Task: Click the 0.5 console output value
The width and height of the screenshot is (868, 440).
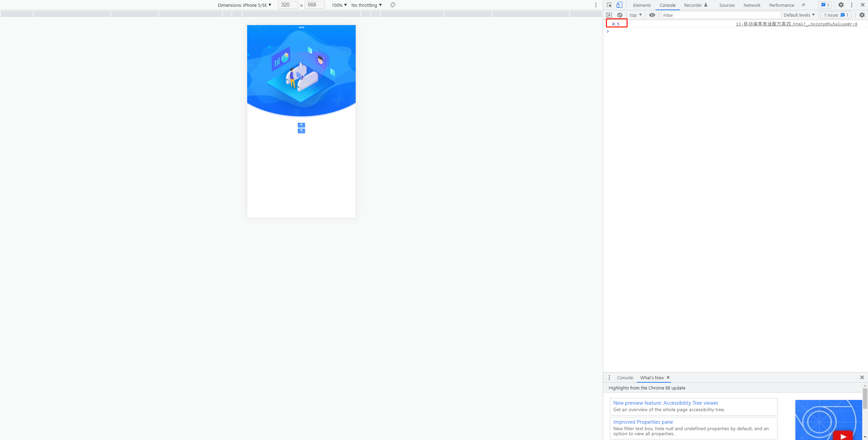Action: pyautogui.click(x=615, y=23)
